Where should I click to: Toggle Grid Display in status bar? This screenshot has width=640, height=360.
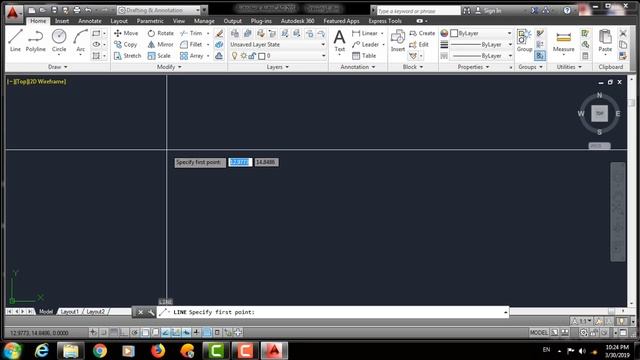114,333
